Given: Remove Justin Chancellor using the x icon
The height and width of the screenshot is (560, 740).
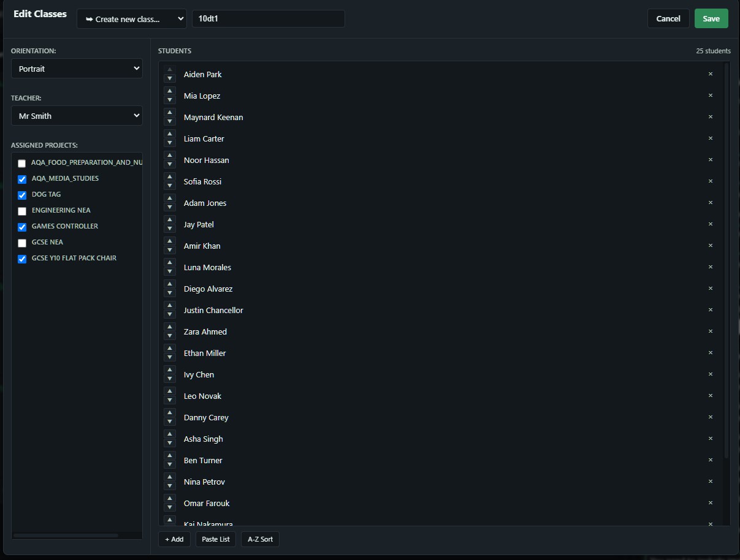Looking at the screenshot, I should (710, 310).
